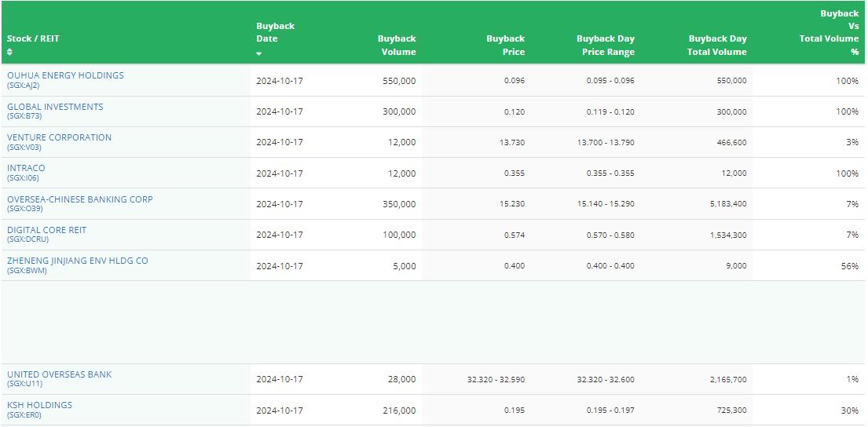Click Buyback Day Price Range header
Image resolution: width=868 pixels, height=427 pixels.
pyautogui.click(x=606, y=46)
